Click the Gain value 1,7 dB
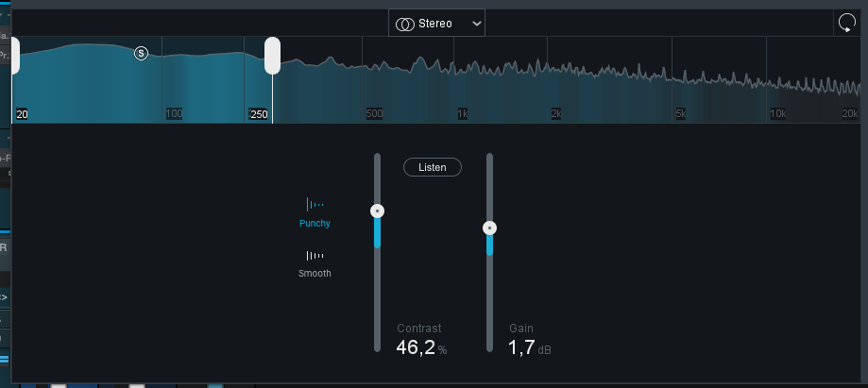The height and width of the screenshot is (388, 868). [529, 347]
